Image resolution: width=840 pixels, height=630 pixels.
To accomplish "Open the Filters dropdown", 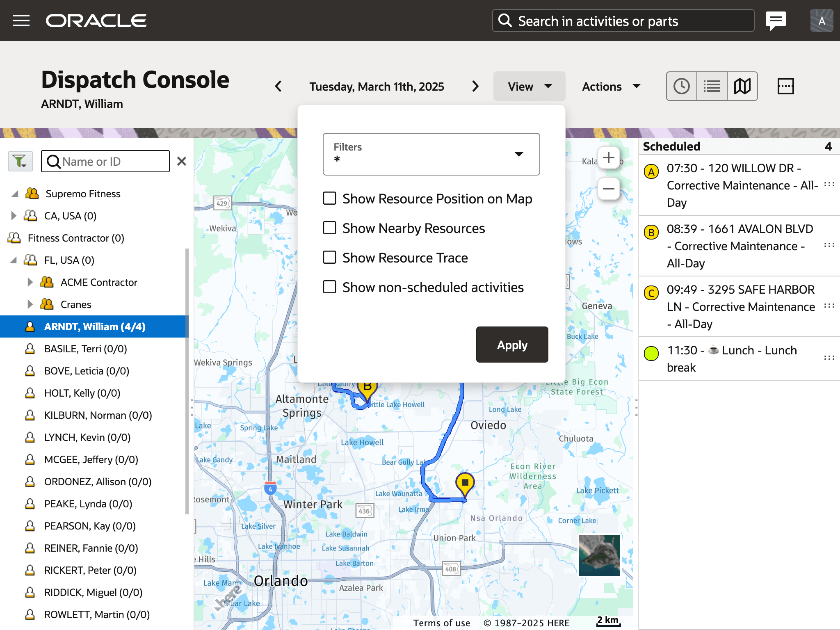I will pos(431,154).
